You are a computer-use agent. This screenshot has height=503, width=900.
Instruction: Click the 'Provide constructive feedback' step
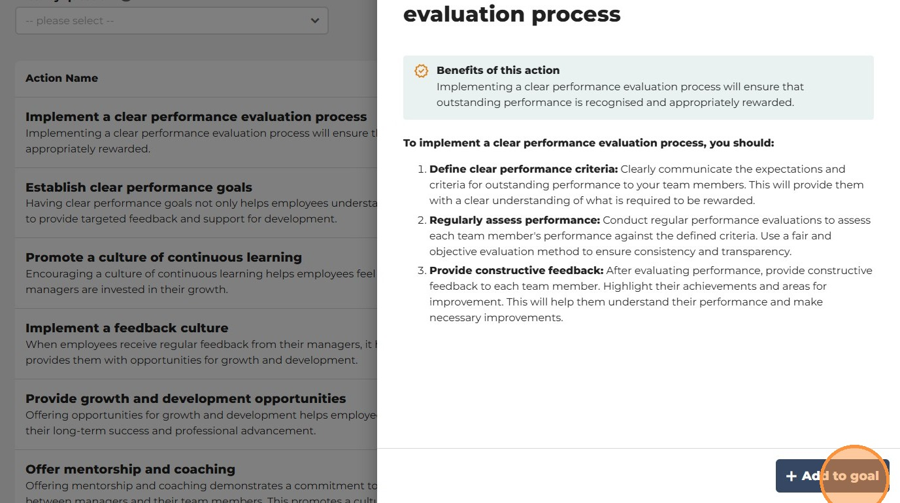point(516,270)
